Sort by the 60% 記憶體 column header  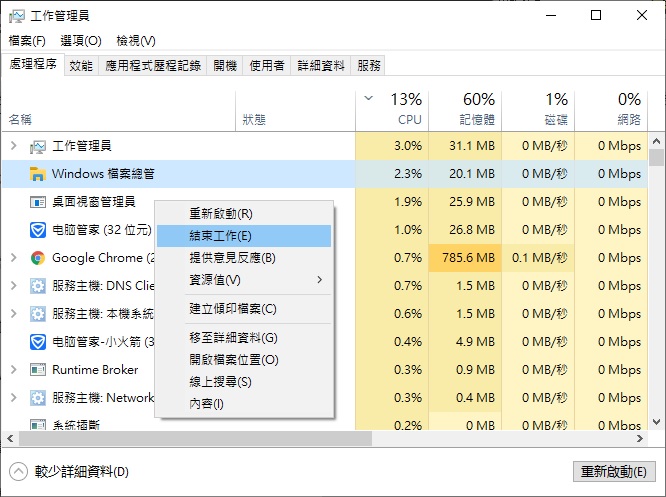[x=465, y=110]
